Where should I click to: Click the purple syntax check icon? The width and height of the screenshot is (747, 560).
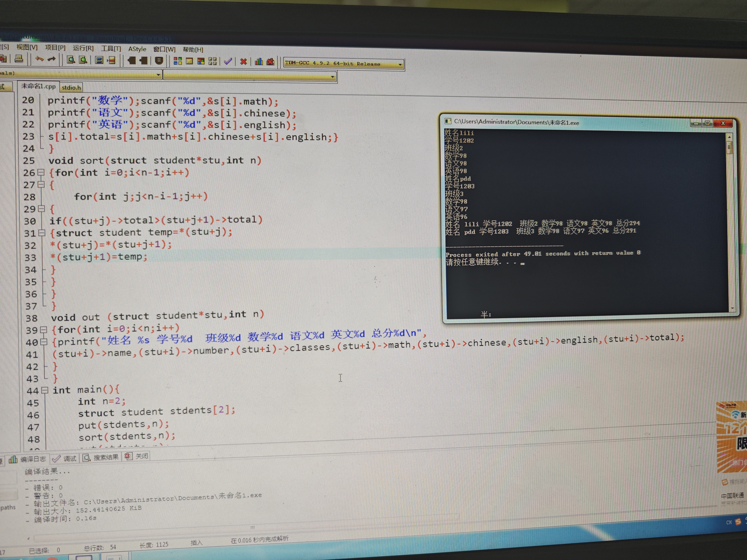tap(228, 61)
